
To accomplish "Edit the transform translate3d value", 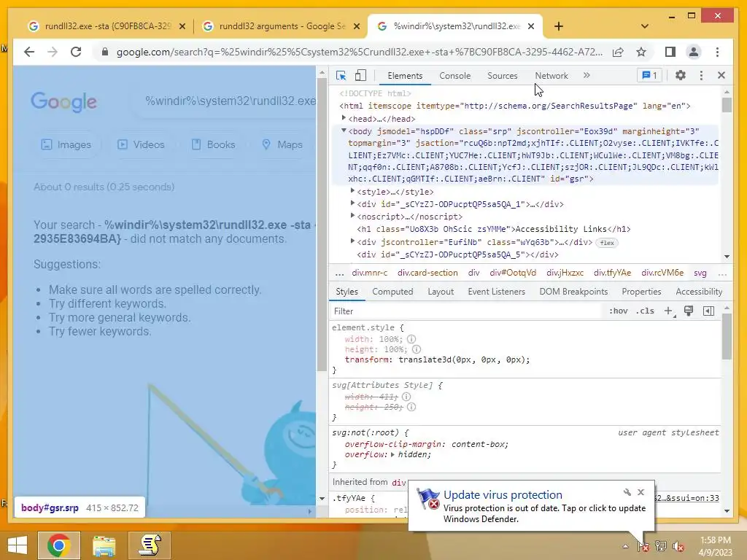I will click(x=463, y=360).
